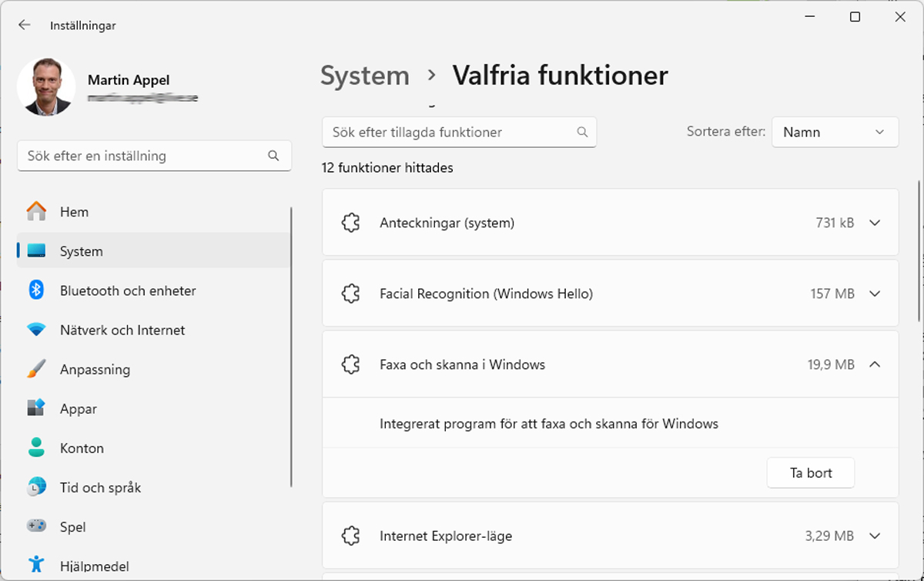Select Bluetooth och enheter in sidebar

tap(128, 290)
